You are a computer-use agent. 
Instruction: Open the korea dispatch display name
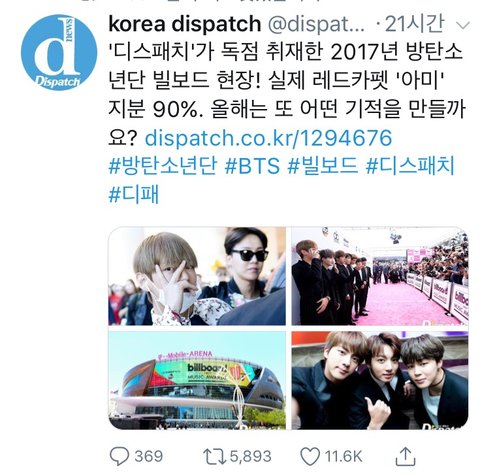click(185, 24)
